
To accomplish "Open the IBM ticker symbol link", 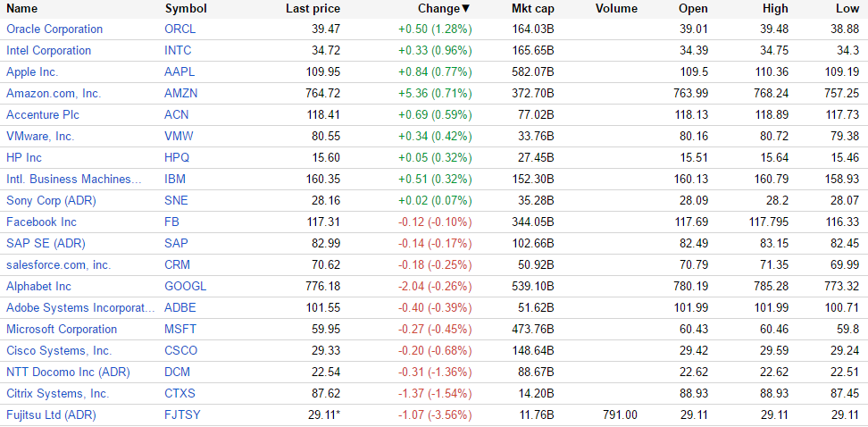I will (175, 180).
